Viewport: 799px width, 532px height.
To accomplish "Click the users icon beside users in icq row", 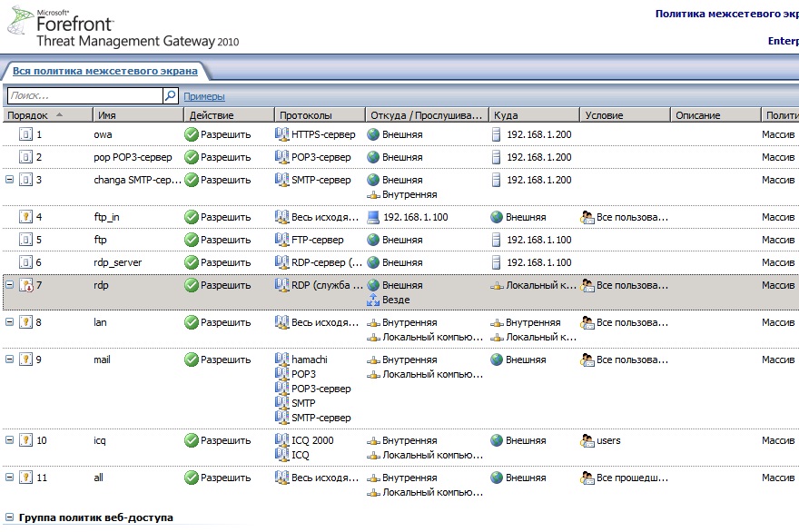I will click(x=587, y=440).
